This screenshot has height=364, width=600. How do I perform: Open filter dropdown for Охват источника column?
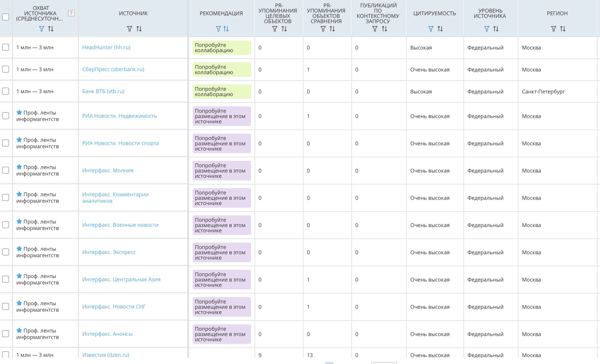(42, 29)
